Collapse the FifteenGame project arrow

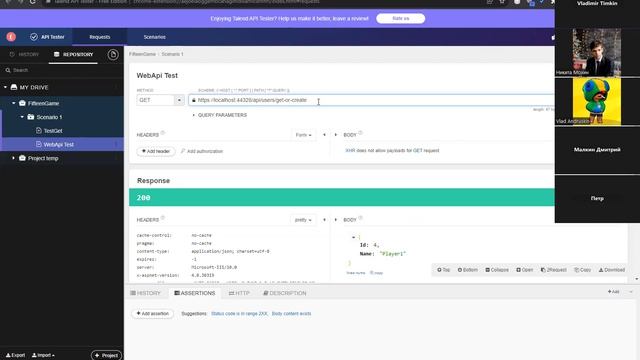pos(13,103)
